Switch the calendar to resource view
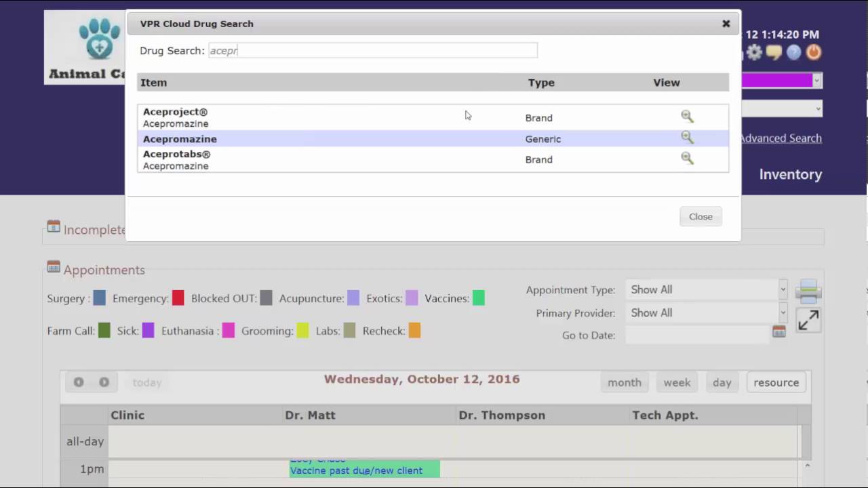Screen dimensions: 868x488 click(x=776, y=382)
